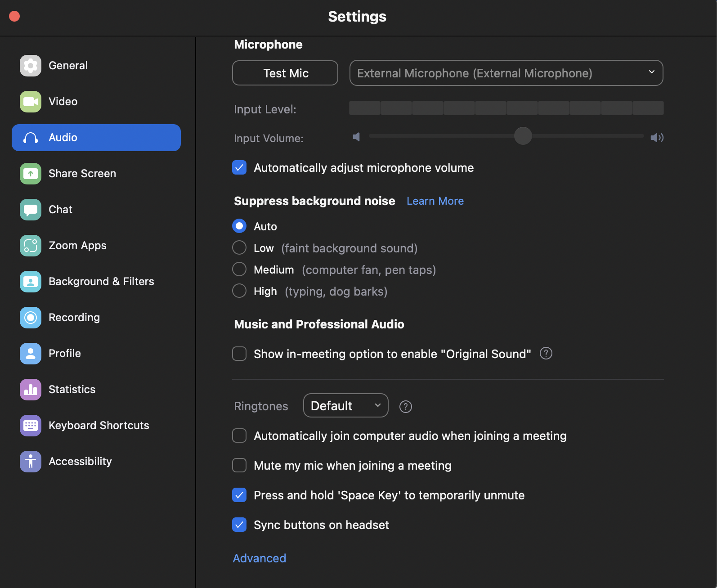
Task: Open the Advanced audio settings link
Action: coord(259,558)
